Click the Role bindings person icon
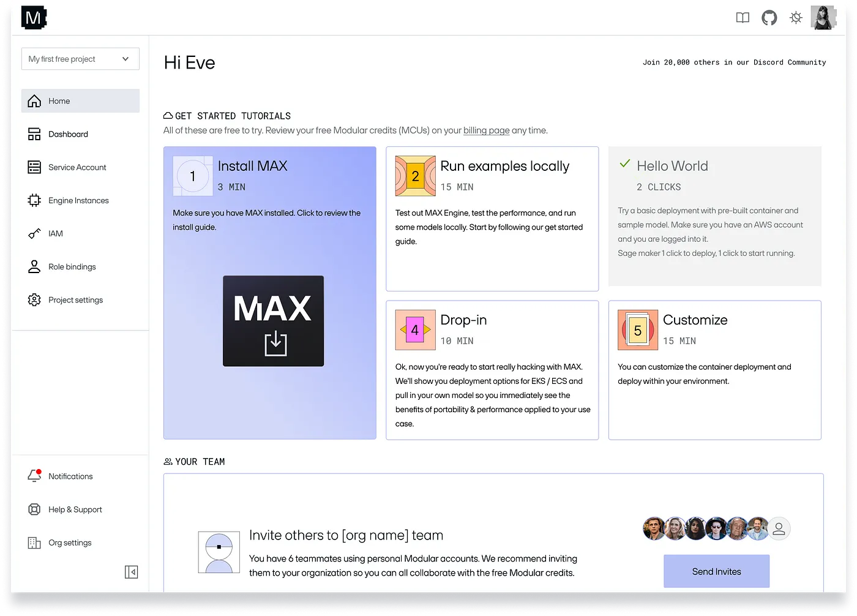This screenshot has width=857, height=616. [x=34, y=267]
